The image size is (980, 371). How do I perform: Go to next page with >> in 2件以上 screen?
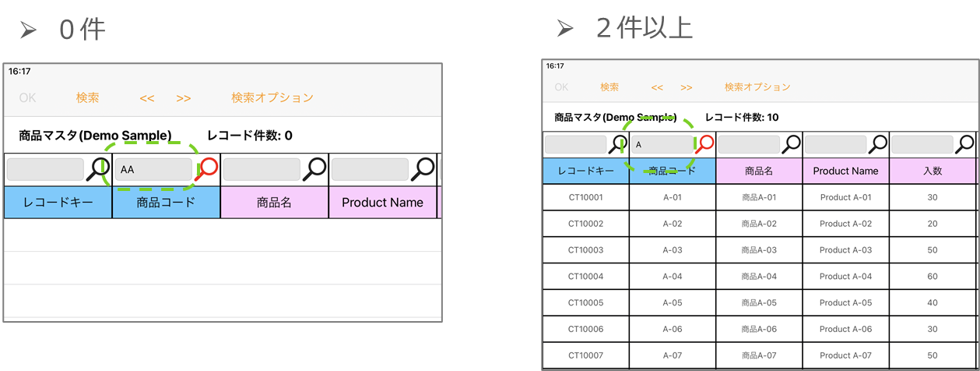[686, 88]
